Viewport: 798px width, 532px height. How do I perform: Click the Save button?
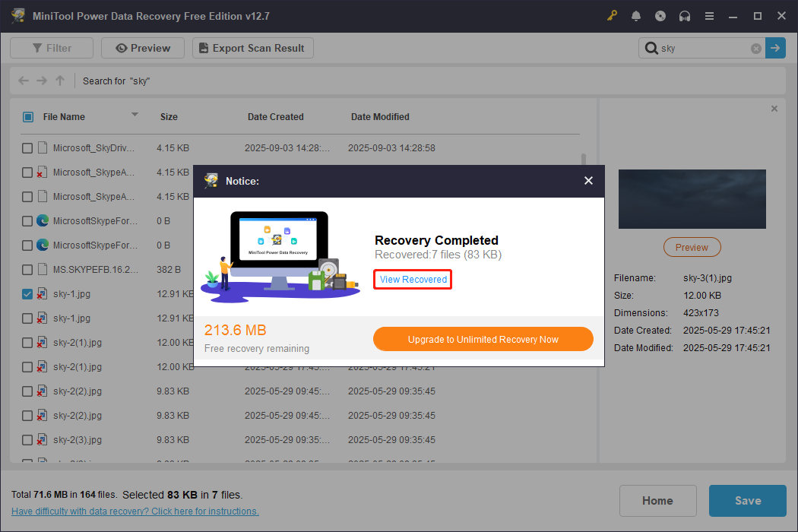747,500
